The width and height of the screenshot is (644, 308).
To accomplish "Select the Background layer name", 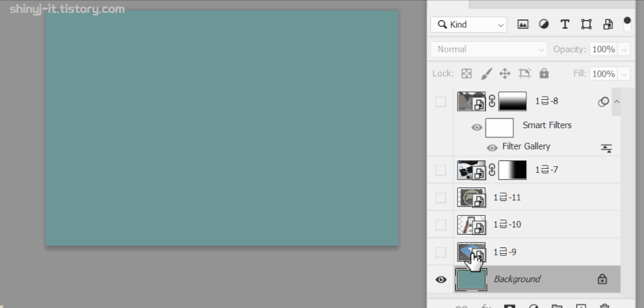I will (516, 279).
